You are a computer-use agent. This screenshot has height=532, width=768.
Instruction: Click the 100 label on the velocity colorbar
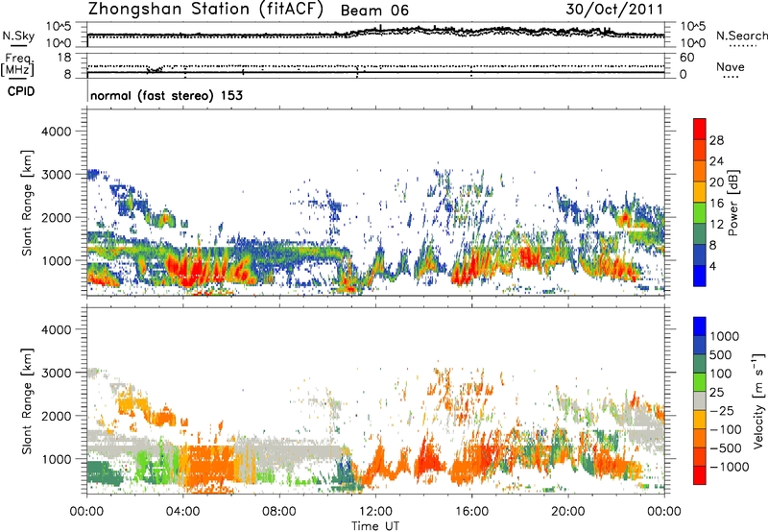tap(721, 374)
